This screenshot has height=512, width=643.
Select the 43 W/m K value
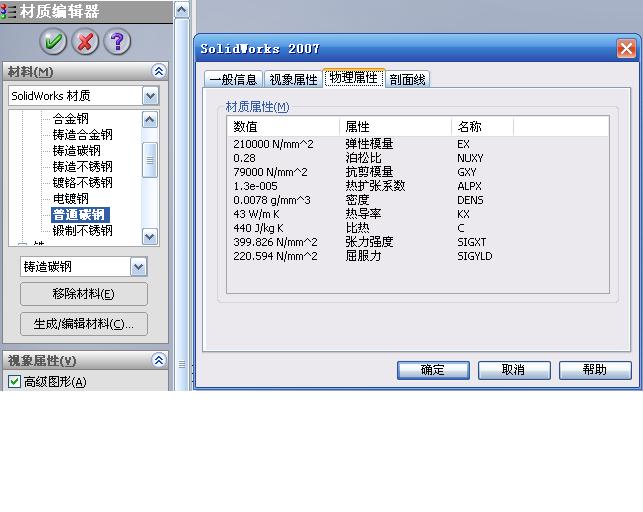coord(256,214)
